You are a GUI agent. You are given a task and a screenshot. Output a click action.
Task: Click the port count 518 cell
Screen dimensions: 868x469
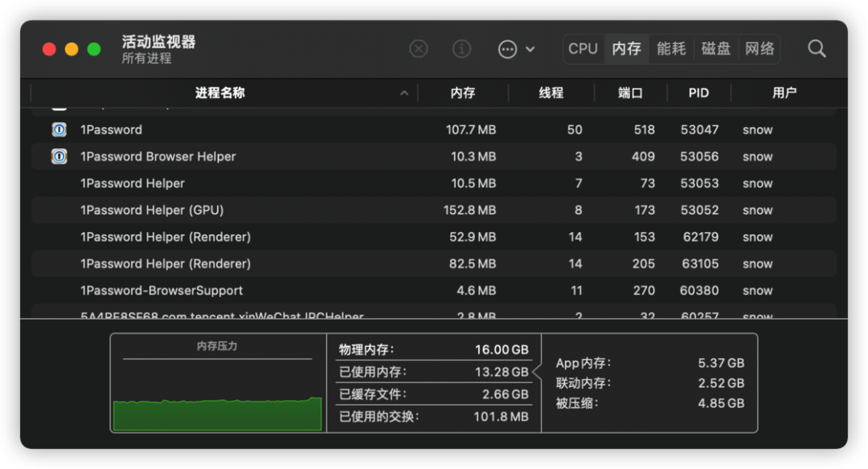(645, 129)
